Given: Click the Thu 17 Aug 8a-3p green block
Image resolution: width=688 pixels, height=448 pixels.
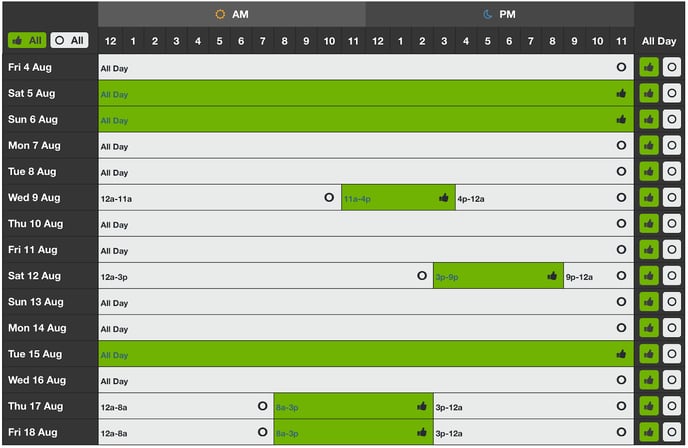Looking at the screenshot, I should pyautogui.click(x=353, y=406).
